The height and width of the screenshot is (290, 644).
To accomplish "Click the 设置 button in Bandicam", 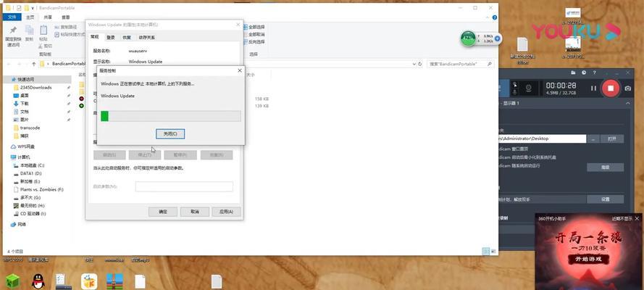I will [606, 199].
